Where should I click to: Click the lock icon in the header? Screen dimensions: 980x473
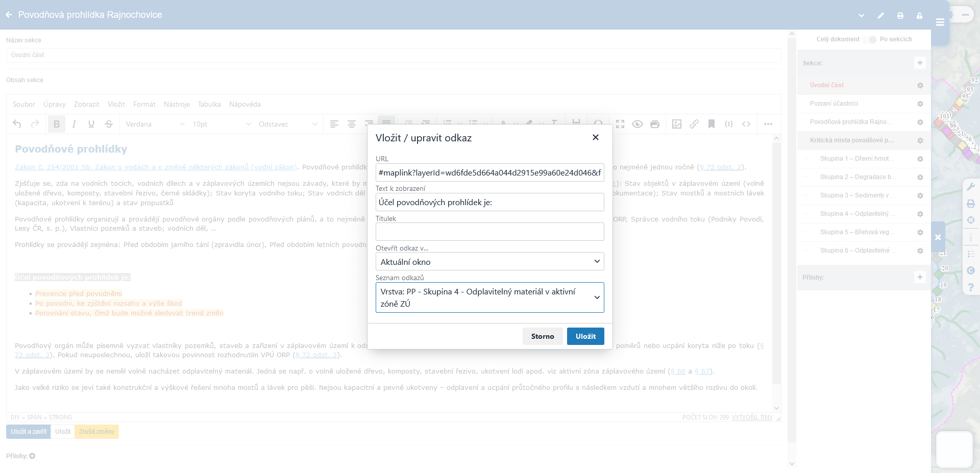[x=919, y=15]
